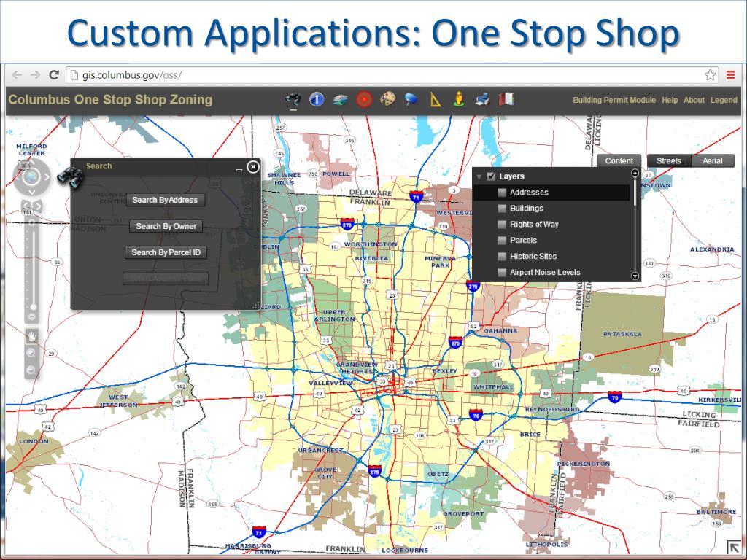
Task: Open the Content tab
Action: coord(619,161)
